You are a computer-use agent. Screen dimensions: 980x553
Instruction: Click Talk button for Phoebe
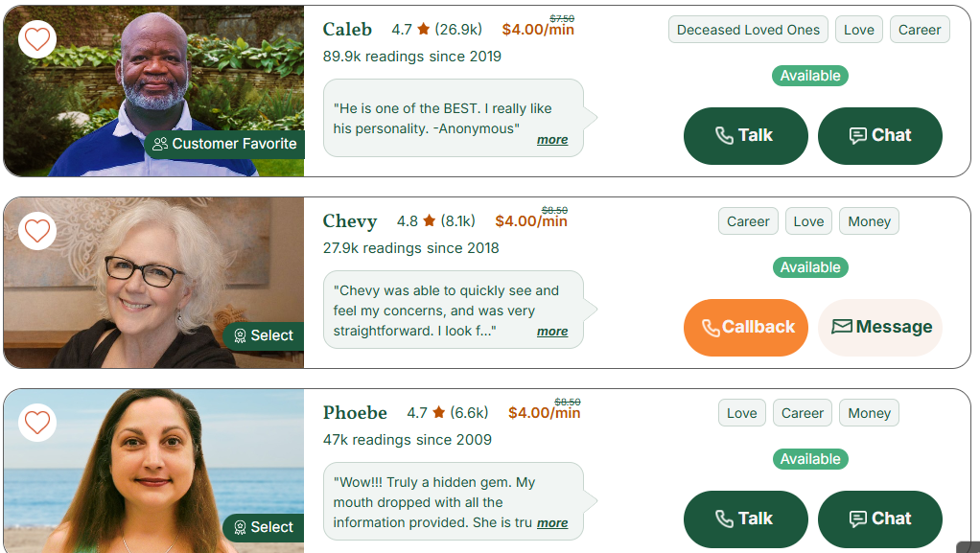click(x=745, y=519)
